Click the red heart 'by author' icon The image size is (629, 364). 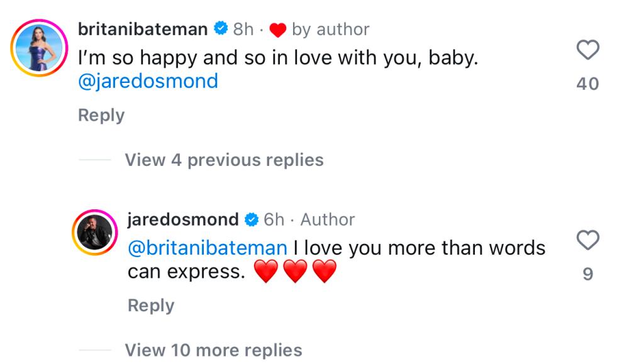(x=277, y=30)
